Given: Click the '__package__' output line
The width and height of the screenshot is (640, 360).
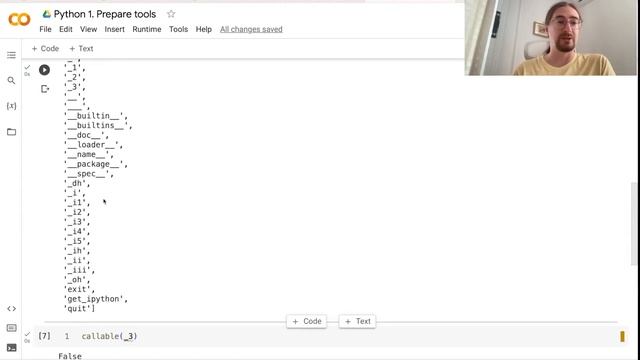Looking at the screenshot, I should (x=96, y=164).
